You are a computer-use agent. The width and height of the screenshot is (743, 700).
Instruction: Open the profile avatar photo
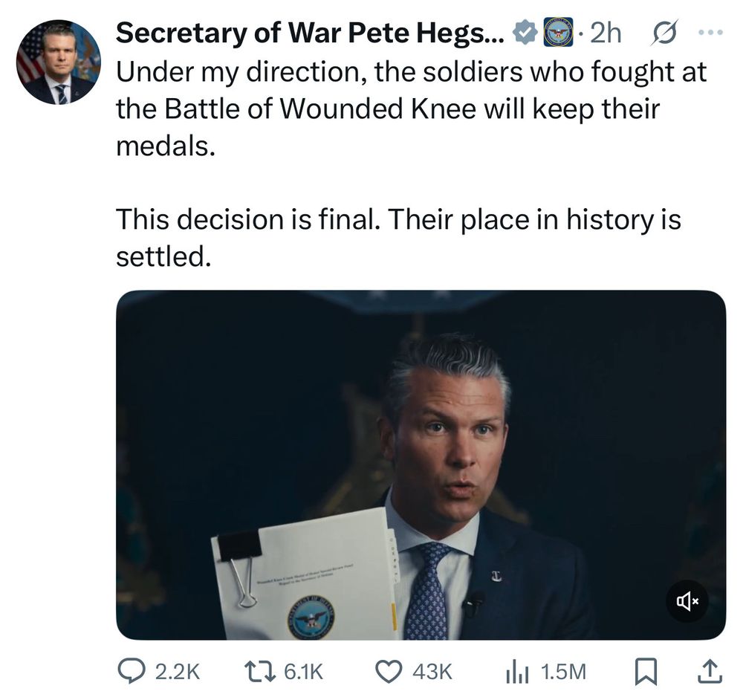point(59,62)
